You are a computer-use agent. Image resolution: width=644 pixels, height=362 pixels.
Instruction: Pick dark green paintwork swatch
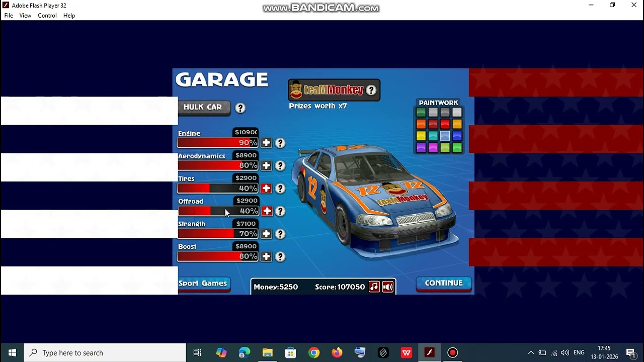pyautogui.click(x=421, y=113)
